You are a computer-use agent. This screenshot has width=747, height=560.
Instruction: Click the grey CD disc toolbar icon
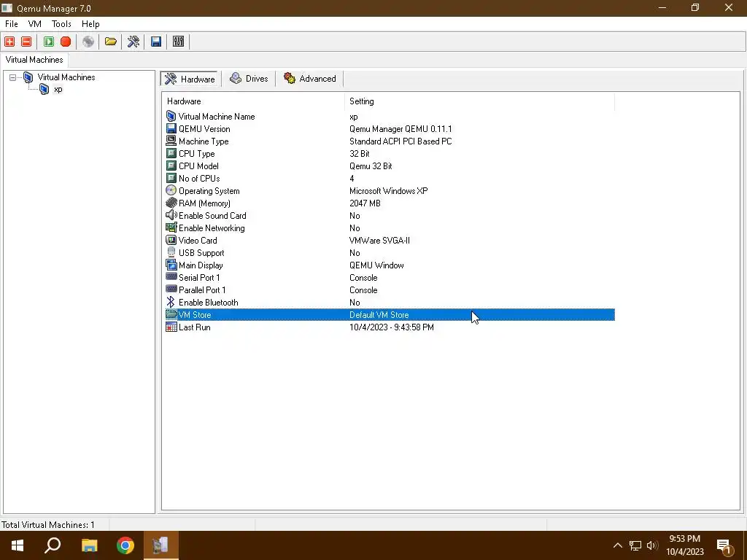[x=88, y=42]
